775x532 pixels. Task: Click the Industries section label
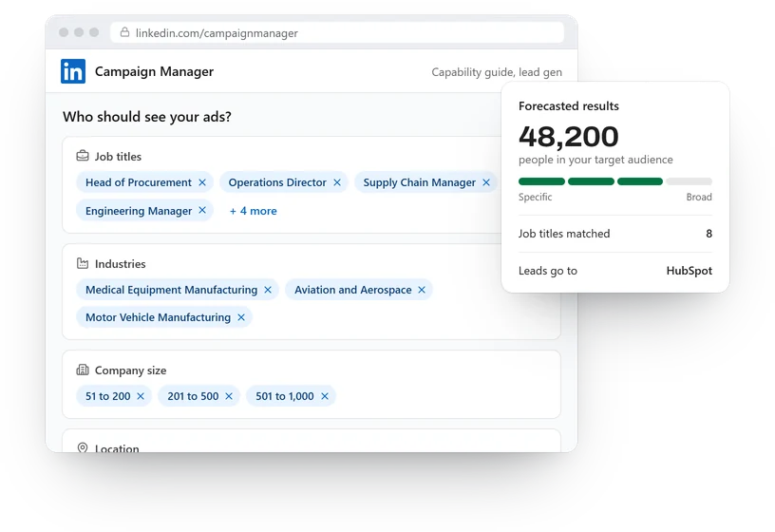[x=120, y=263]
